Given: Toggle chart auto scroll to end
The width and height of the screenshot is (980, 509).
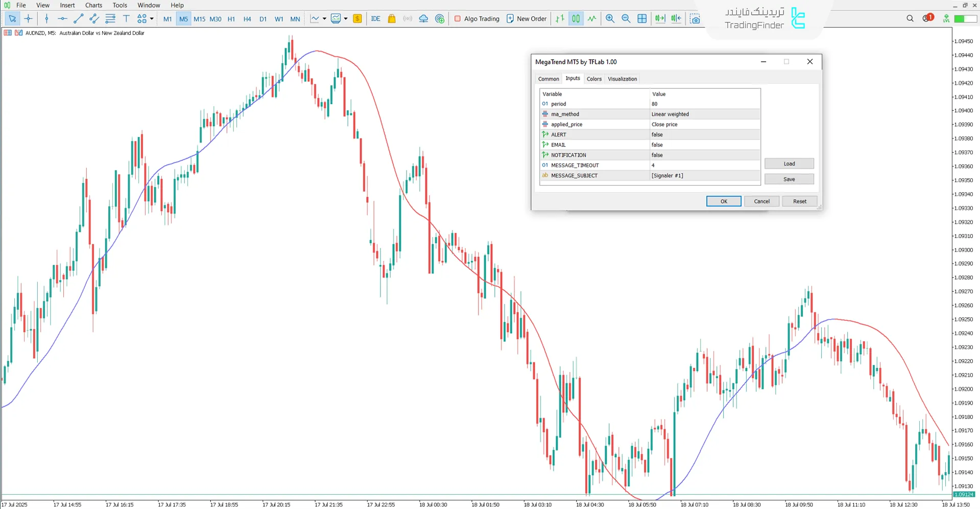Looking at the screenshot, I should pos(660,19).
